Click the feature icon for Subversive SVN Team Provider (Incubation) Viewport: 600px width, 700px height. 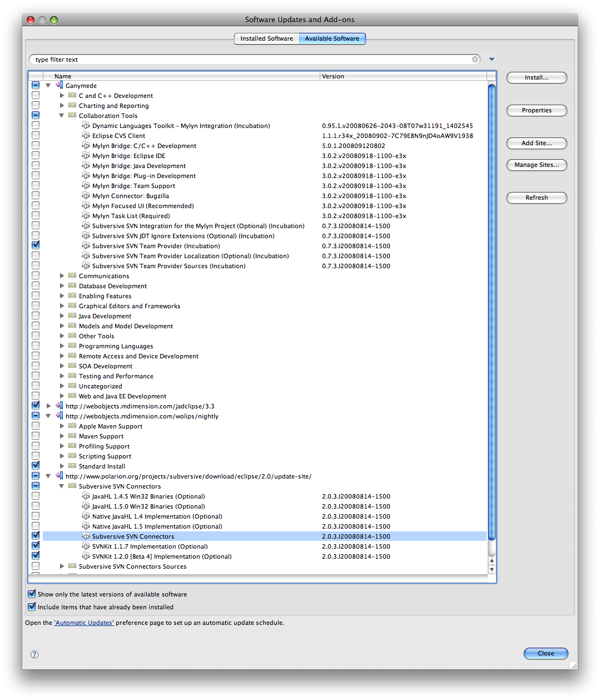(x=86, y=246)
